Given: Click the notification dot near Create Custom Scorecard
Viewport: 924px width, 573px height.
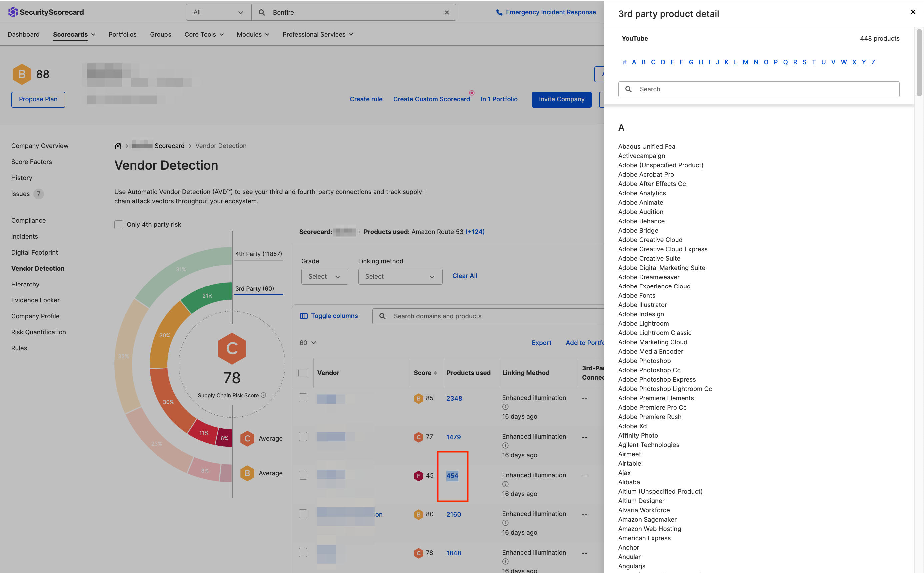Looking at the screenshot, I should [x=472, y=93].
